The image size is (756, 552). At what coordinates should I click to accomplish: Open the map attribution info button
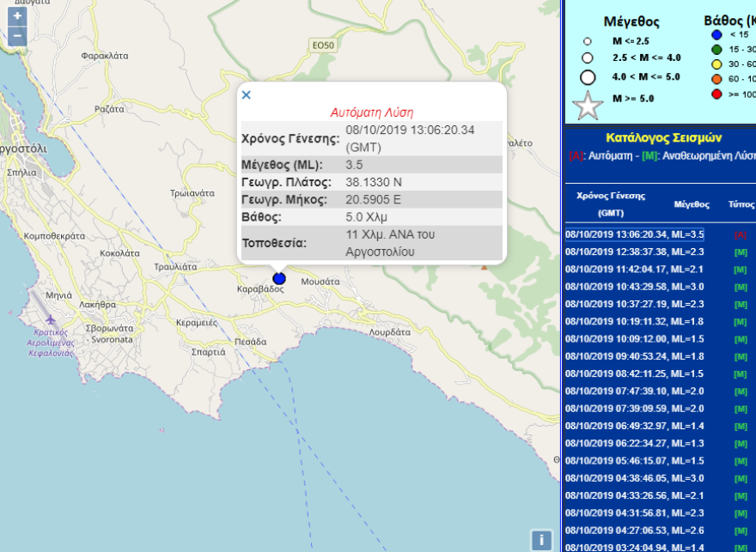coord(541,540)
